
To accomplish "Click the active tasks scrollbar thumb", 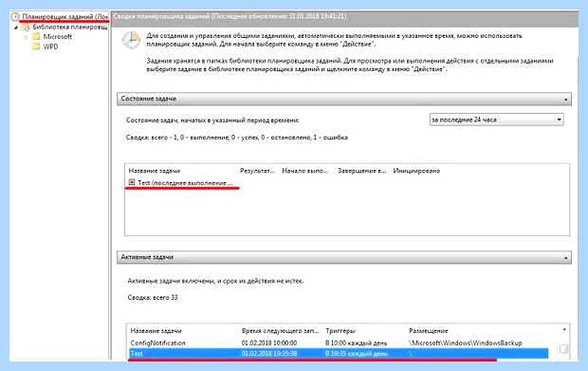I will pyautogui.click(x=563, y=349).
